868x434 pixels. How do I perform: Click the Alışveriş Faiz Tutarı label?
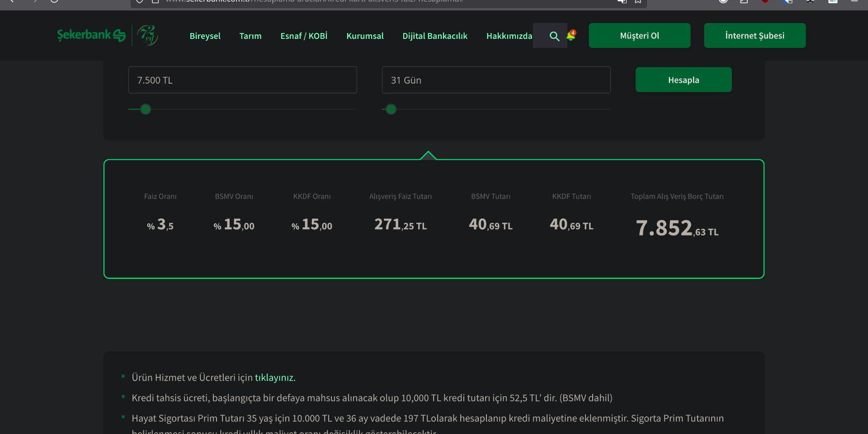click(401, 196)
